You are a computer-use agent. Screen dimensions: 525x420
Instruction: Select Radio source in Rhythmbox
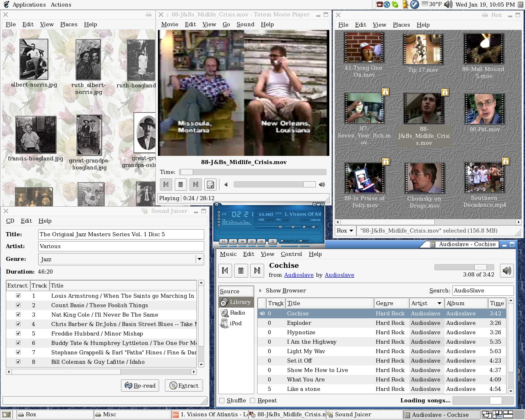click(236, 313)
